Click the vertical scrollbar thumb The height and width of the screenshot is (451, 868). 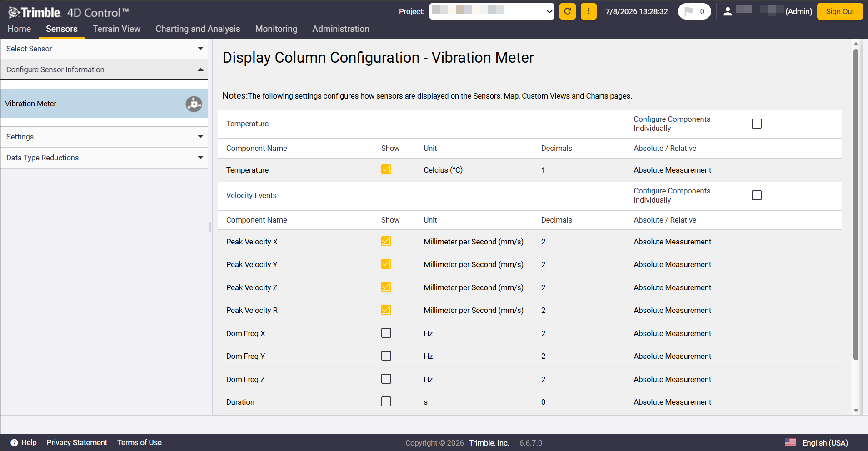856,204
